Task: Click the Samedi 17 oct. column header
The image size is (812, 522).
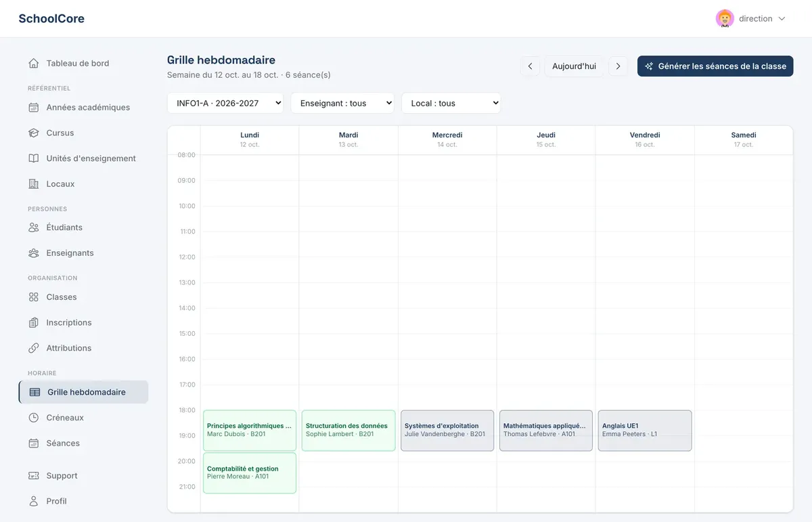Action: click(x=744, y=139)
